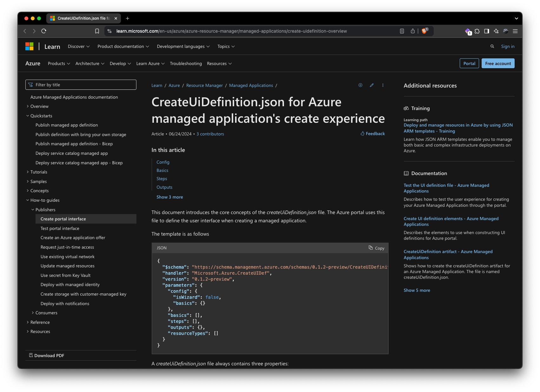Select Test portal interface in sidebar

(60, 228)
